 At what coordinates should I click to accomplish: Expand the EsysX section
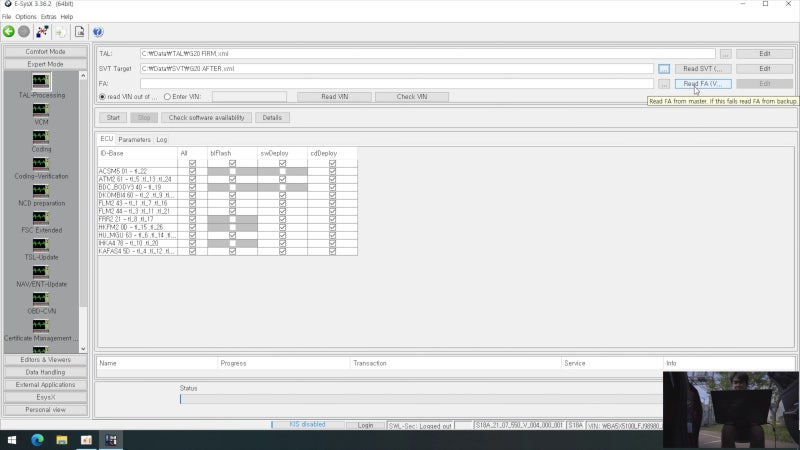point(45,397)
